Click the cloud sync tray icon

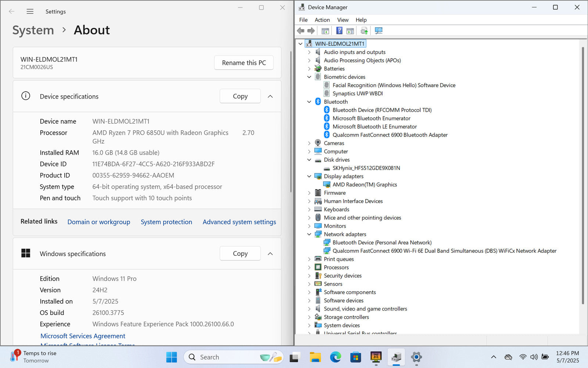(508, 357)
